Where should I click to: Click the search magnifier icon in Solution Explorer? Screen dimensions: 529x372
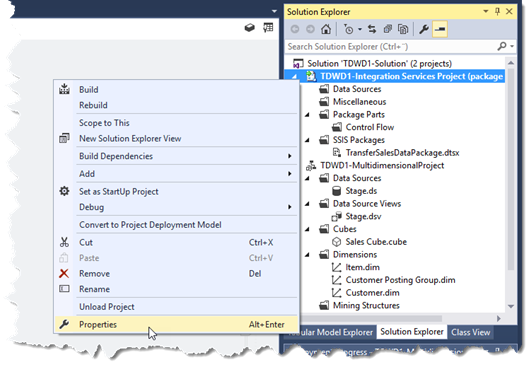(502, 46)
